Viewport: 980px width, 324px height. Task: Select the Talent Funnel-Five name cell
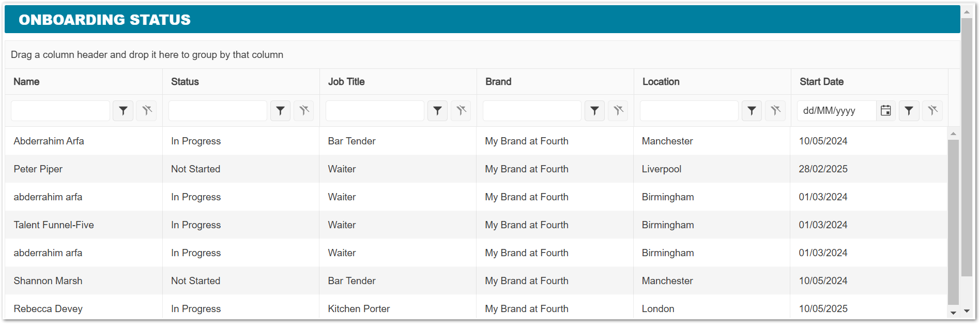tap(84, 225)
